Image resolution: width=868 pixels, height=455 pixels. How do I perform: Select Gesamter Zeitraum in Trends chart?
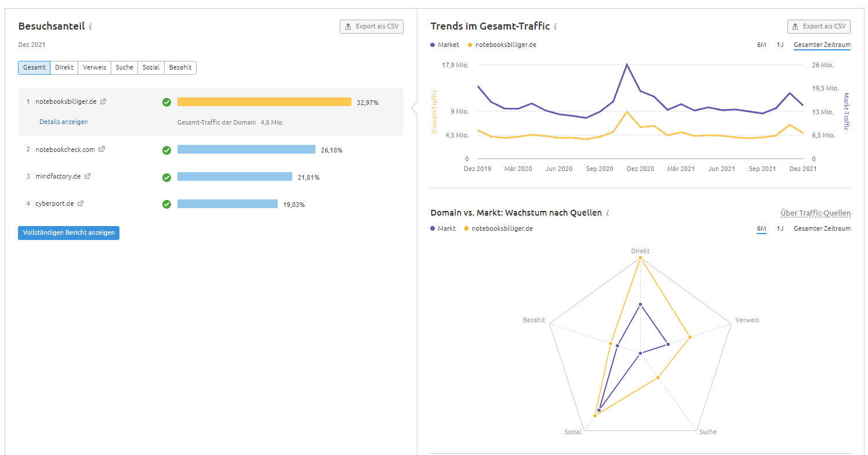[822, 45]
